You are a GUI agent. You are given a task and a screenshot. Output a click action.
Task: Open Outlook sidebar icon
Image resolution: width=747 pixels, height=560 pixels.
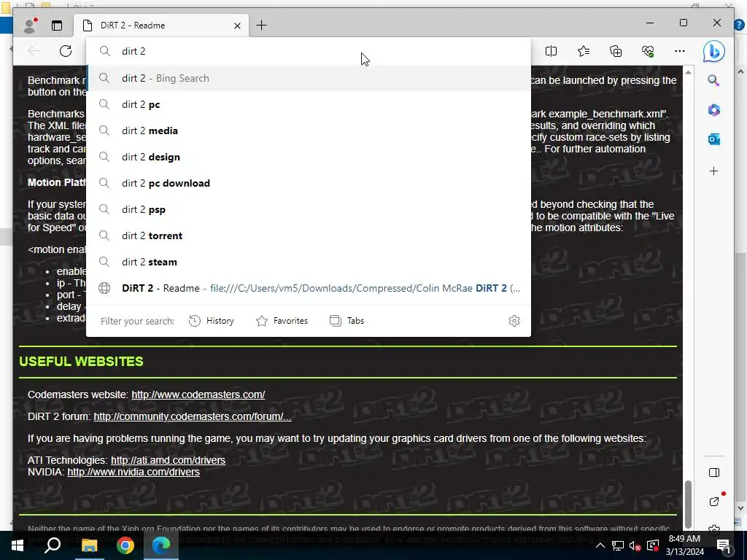[713, 139]
